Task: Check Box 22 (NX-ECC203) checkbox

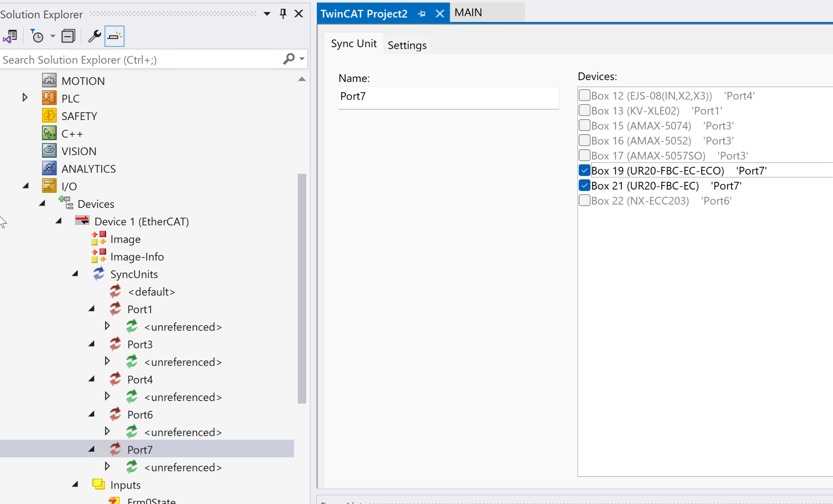Action: coord(584,201)
